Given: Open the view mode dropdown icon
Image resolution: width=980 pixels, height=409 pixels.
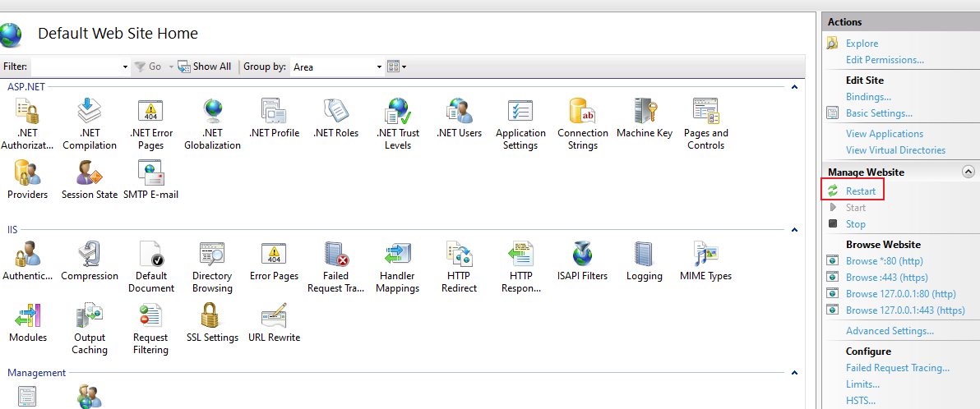Looking at the screenshot, I should click(397, 67).
